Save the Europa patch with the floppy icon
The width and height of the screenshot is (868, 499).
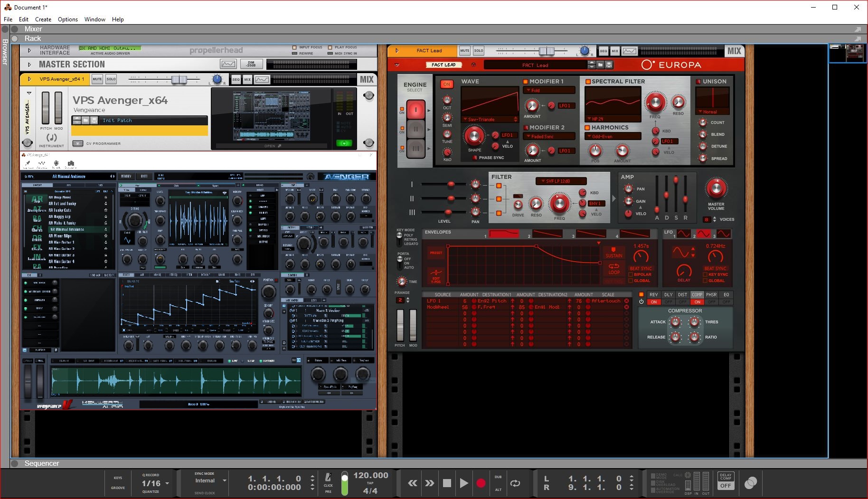[x=609, y=65]
